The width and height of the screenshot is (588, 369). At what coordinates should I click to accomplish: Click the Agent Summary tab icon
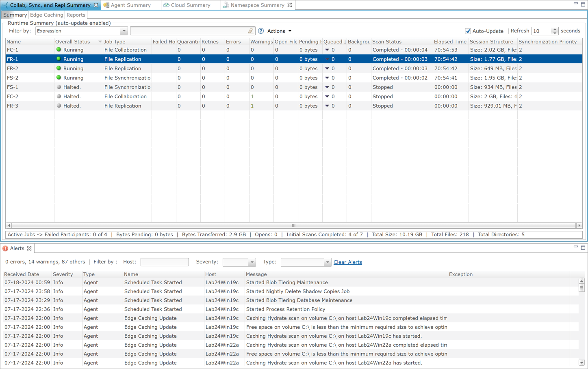click(106, 5)
